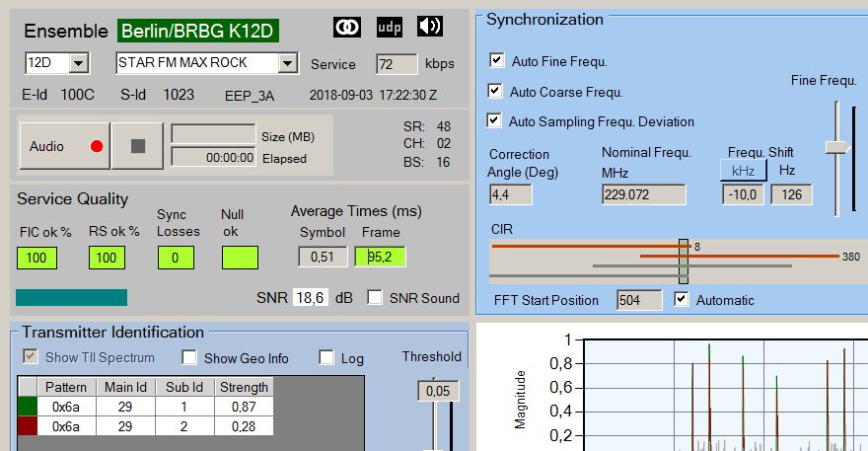Click the FFT Start Position field

[638, 300]
